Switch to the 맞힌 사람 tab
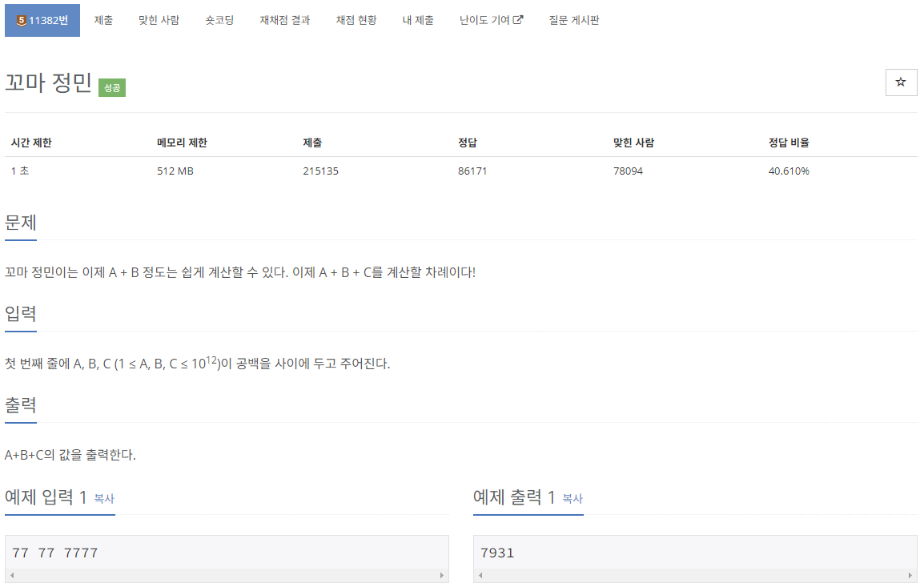The width and height of the screenshot is (924, 587). point(159,20)
